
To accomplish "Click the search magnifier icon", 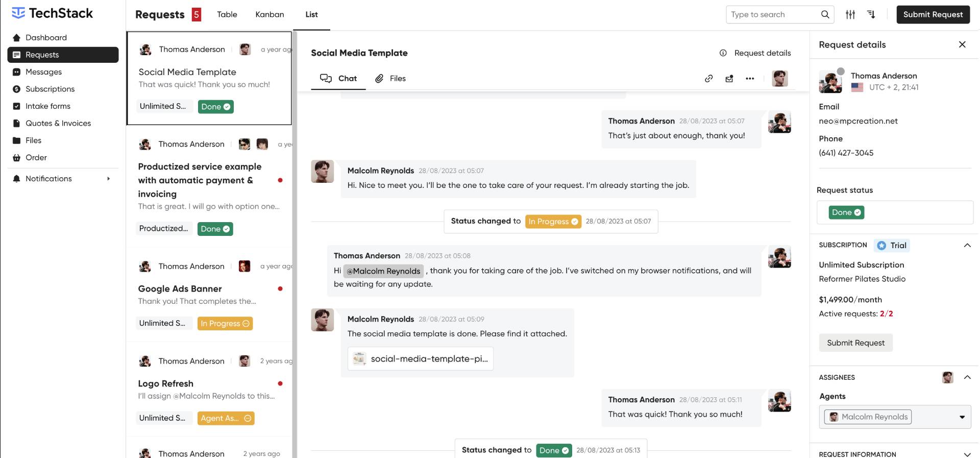I will [x=825, y=14].
